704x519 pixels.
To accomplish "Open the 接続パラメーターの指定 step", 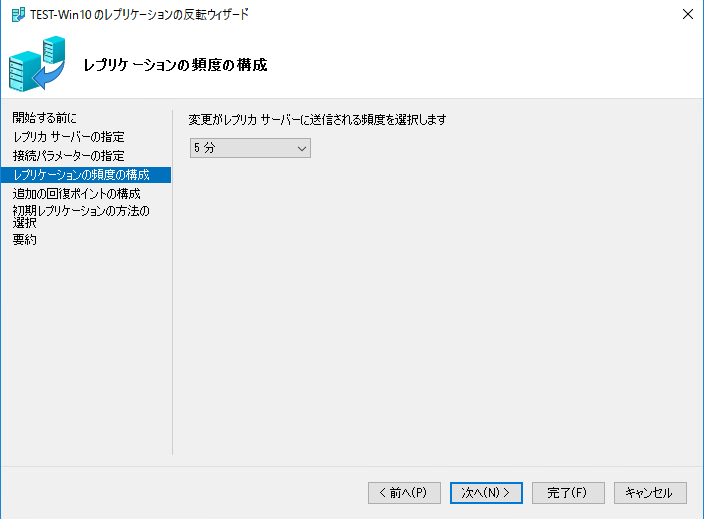I will click(69, 155).
